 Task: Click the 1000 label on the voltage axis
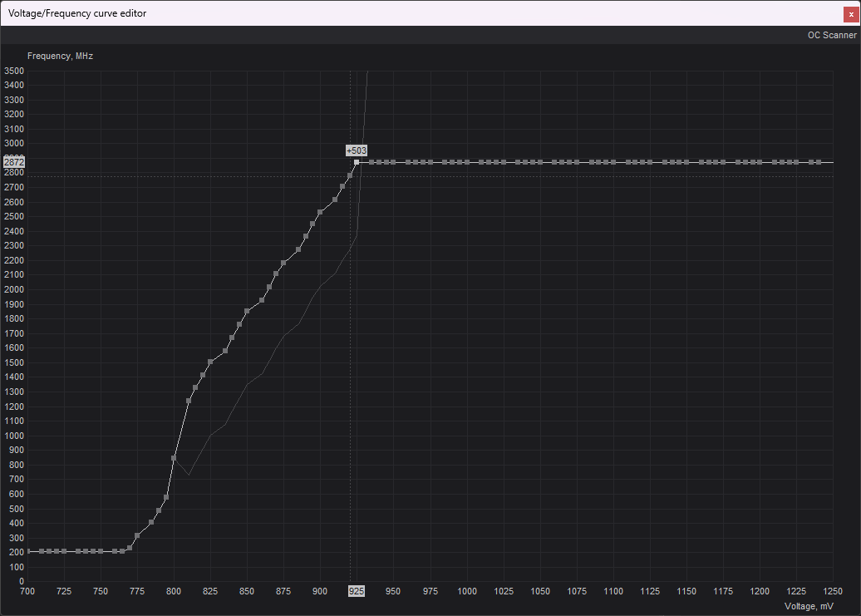pos(466,591)
